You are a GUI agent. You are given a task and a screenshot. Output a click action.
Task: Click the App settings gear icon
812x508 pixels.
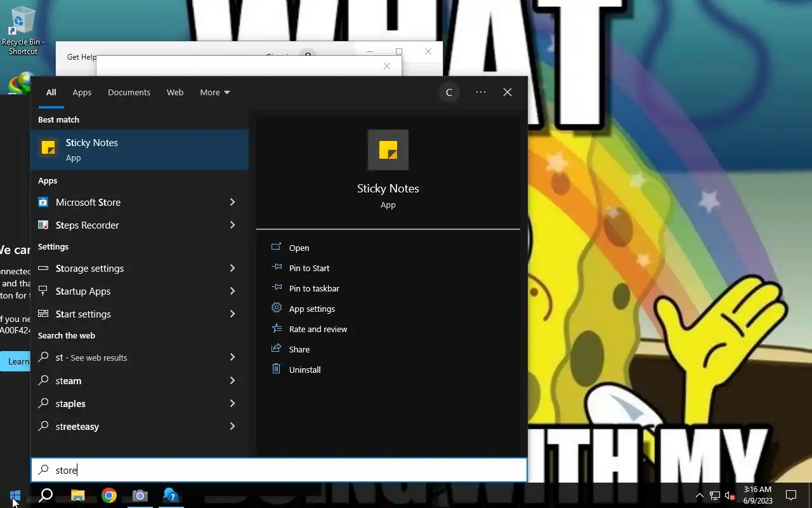[276, 308]
